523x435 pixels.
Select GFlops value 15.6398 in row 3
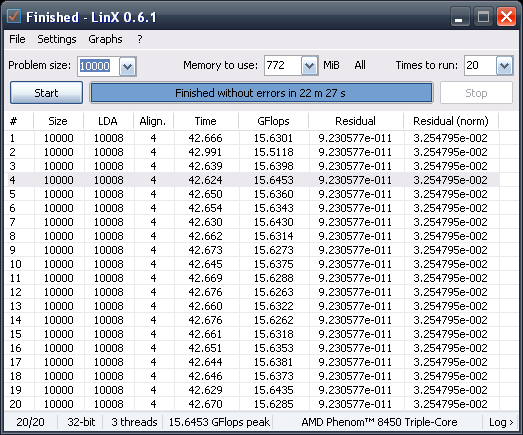pyautogui.click(x=274, y=166)
